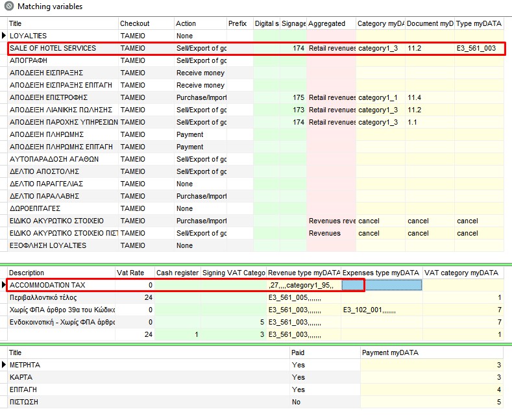This screenshot has height=420, width=512.
Task: Click the Aggregated column header
Action: [x=331, y=23]
